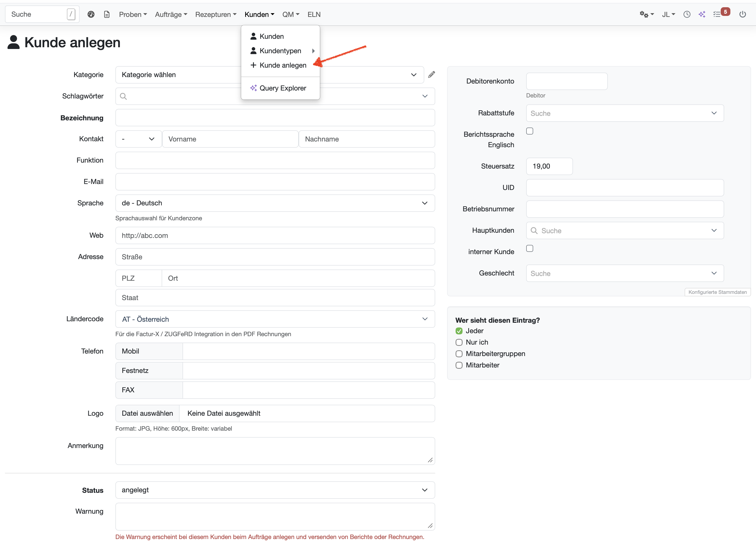The width and height of the screenshot is (756, 544).
Task: Click the Debitorenkonto field
Action: tap(567, 81)
